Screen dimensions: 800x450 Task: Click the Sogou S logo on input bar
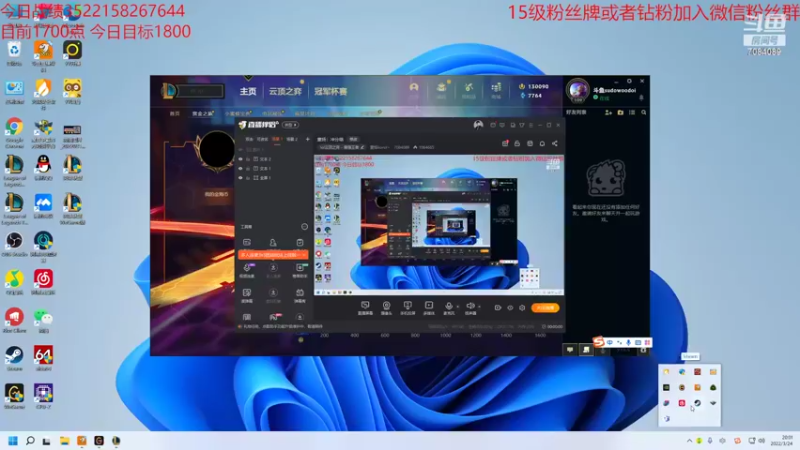(x=598, y=342)
